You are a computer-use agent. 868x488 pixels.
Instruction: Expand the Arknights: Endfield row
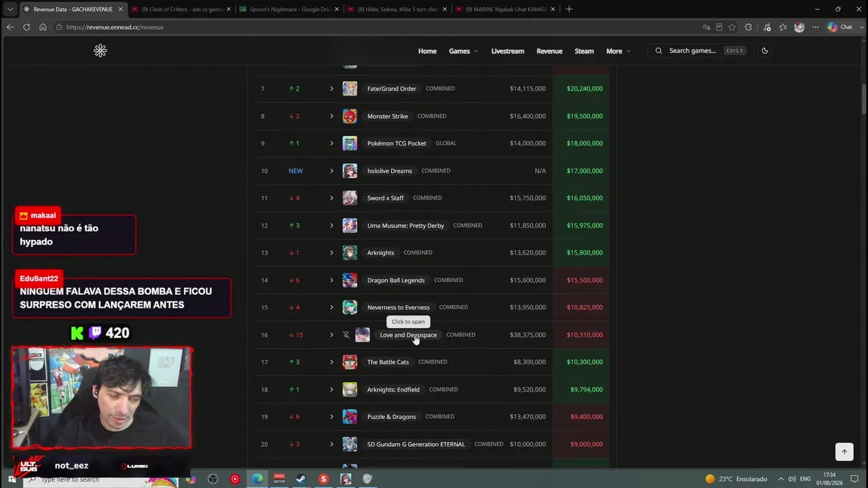(332, 390)
